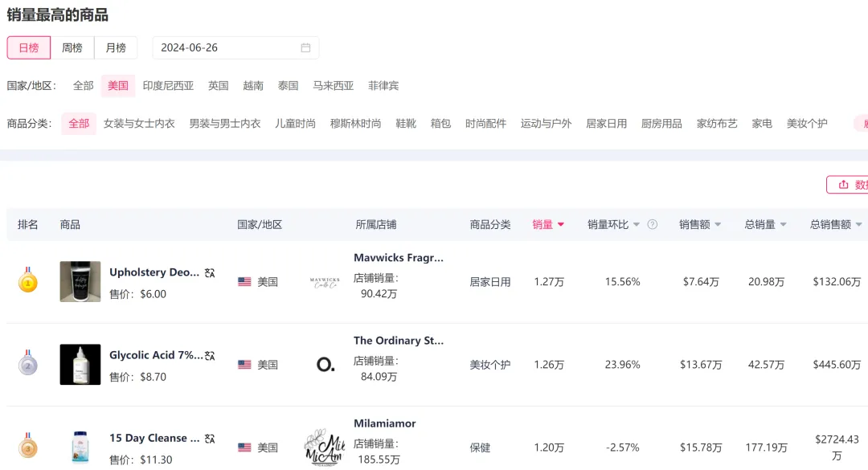Click the translate icon beside Glycolic Acid product
The image size is (868, 470).
point(210,355)
